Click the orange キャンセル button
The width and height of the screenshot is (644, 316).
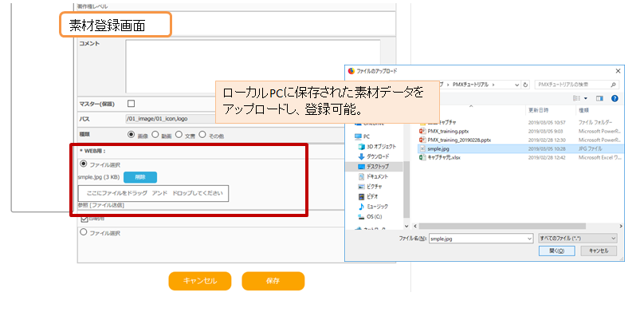199,281
